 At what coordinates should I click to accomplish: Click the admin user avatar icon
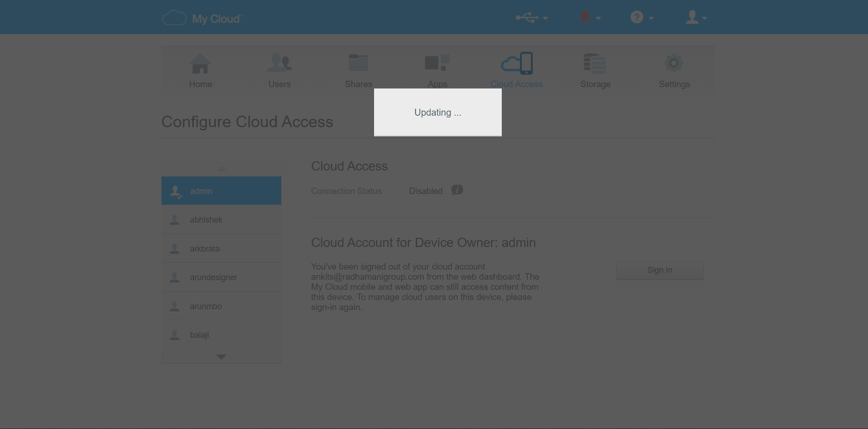[176, 191]
